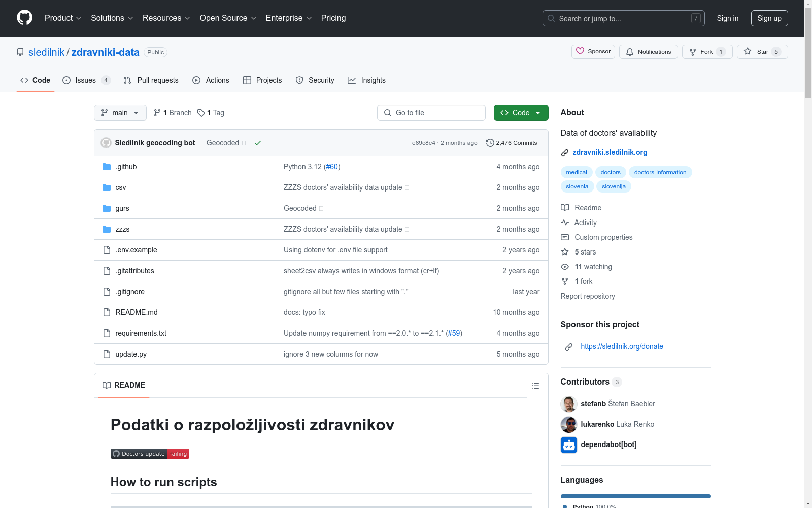Open the README outline list icon

(x=535, y=386)
